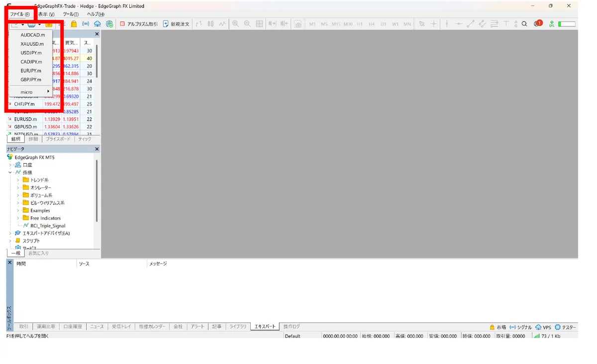Open the VPS cloud icon in toolbar
This screenshot has width=597, height=364.
(x=98, y=24)
